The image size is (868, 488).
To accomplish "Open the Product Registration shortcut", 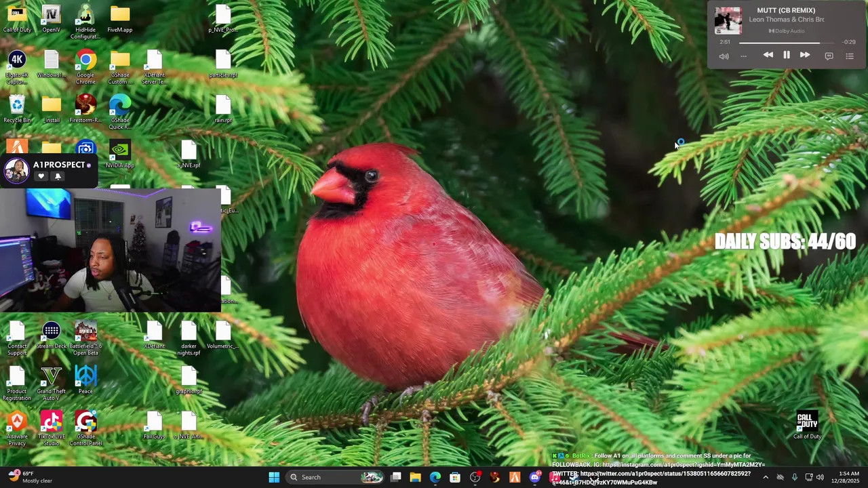I will pyautogui.click(x=17, y=384).
